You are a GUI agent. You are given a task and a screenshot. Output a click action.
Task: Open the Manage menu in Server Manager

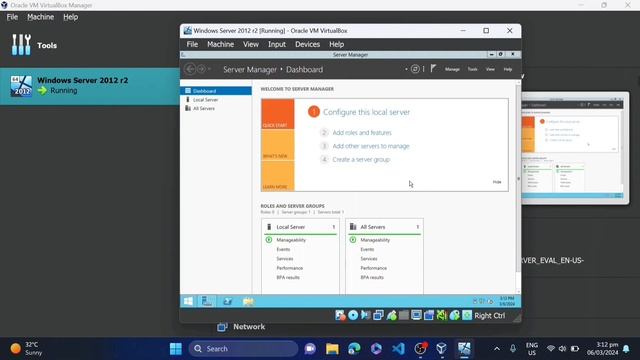coord(452,69)
